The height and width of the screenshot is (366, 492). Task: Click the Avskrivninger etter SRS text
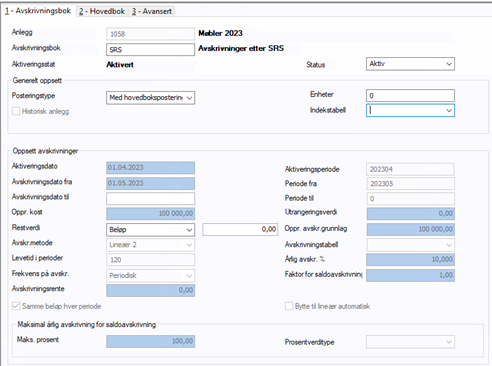pos(241,49)
